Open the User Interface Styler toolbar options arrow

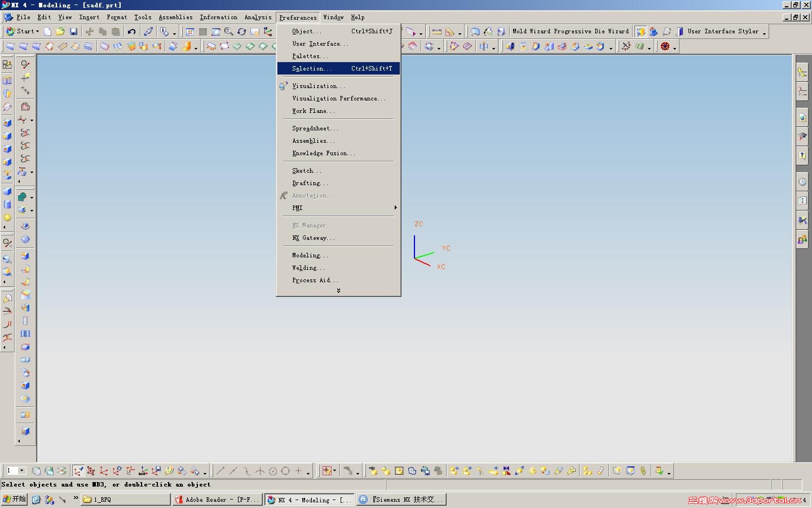coord(764,33)
